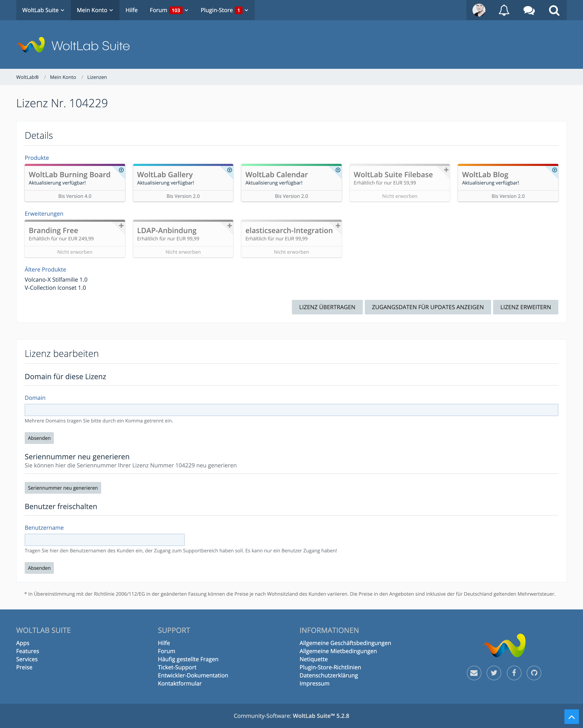Click the Twitter icon in the footer

(494, 673)
